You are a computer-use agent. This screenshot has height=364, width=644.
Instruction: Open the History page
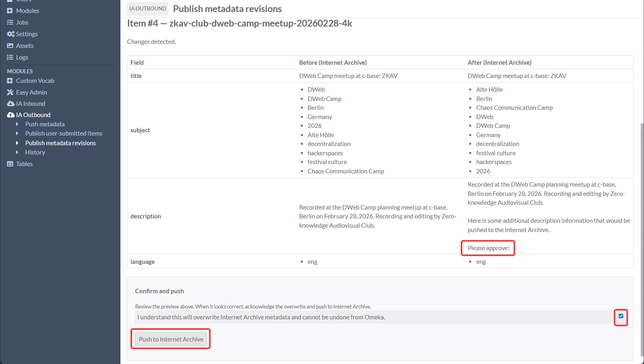tap(35, 152)
